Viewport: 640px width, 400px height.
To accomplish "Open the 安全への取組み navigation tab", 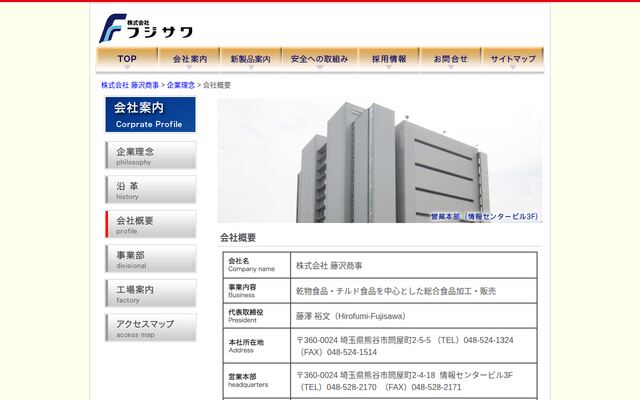I will tap(320, 59).
